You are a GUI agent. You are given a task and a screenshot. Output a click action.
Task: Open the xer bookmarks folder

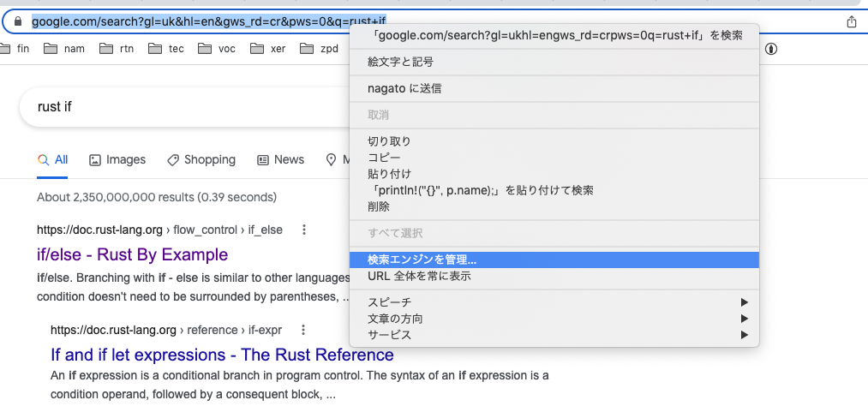(x=268, y=49)
